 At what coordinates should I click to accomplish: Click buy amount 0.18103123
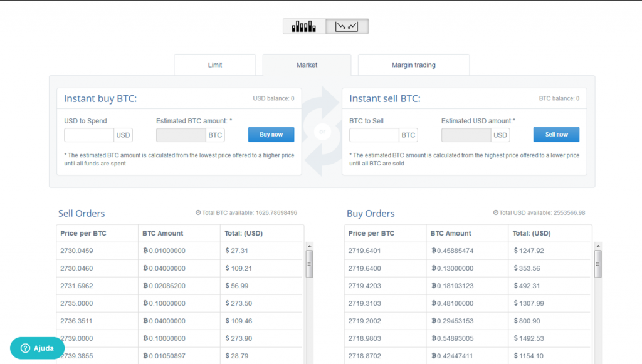pyautogui.click(x=453, y=286)
